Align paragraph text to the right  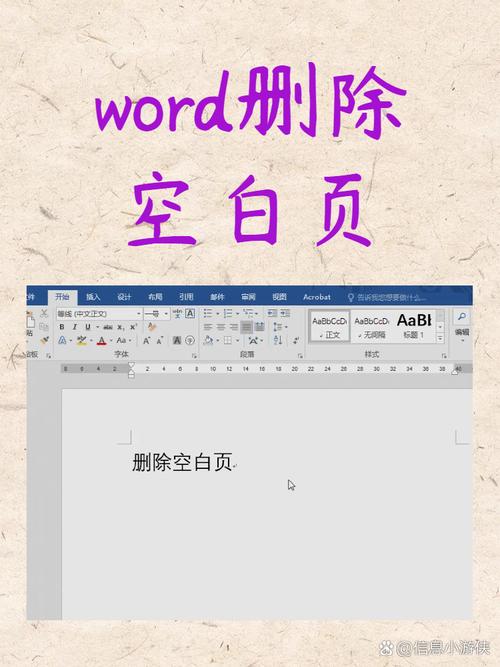pyautogui.click(x=234, y=327)
